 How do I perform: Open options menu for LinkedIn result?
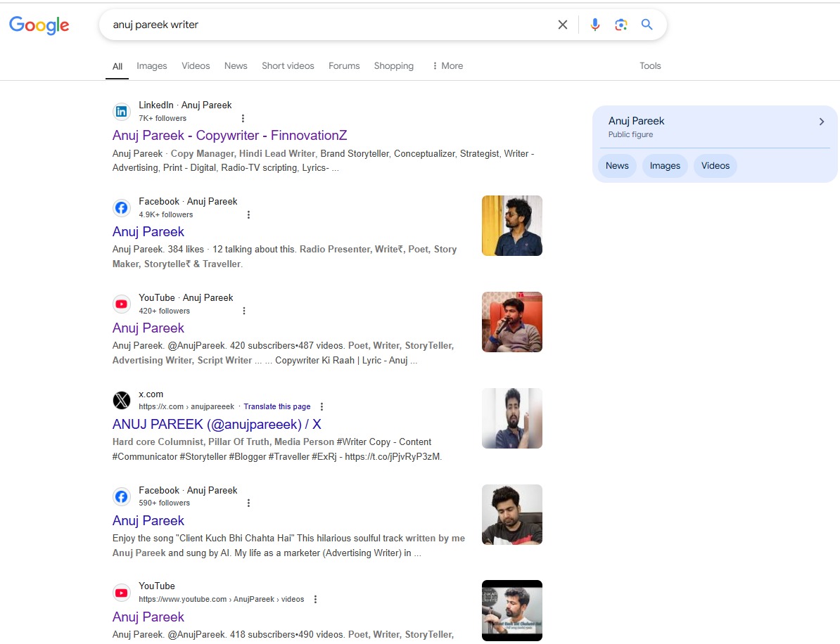pyautogui.click(x=243, y=118)
